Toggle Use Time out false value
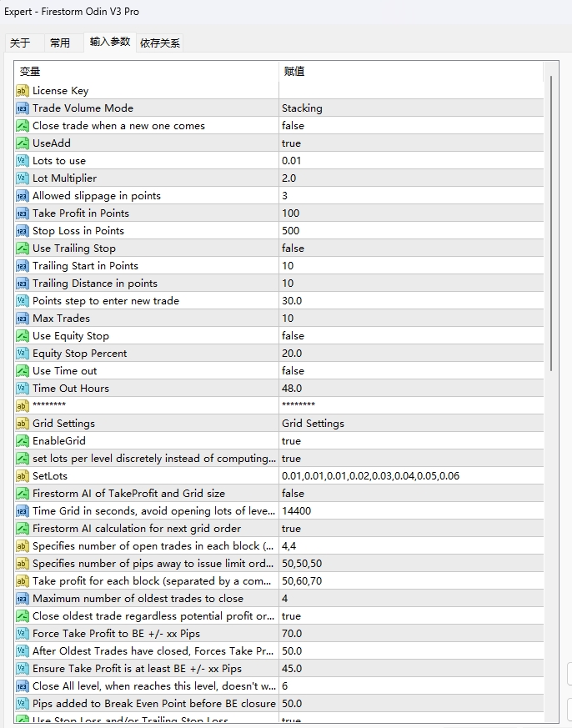Screen dimensions: 572x728 pos(411,371)
